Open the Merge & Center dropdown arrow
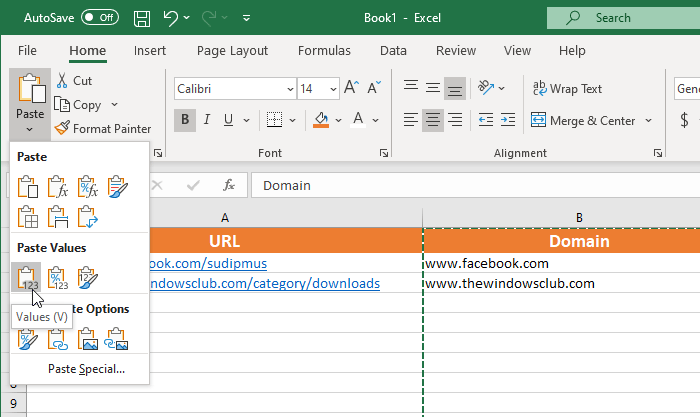The height and width of the screenshot is (417, 700). pos(648,121)
